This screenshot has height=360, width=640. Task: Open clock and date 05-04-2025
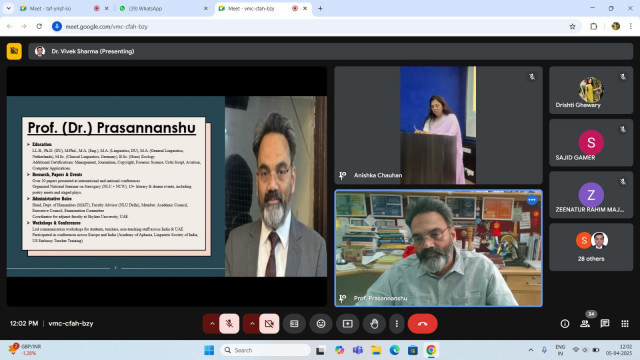619,350
